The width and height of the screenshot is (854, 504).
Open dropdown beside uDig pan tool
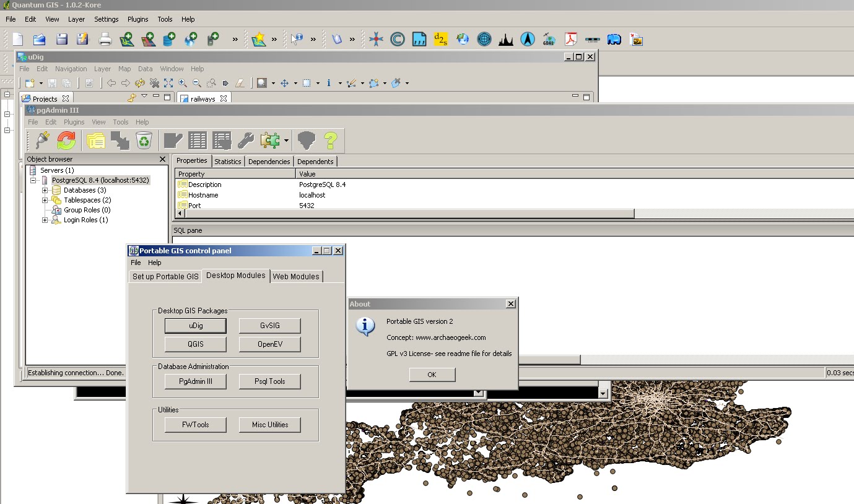(295, 83)
